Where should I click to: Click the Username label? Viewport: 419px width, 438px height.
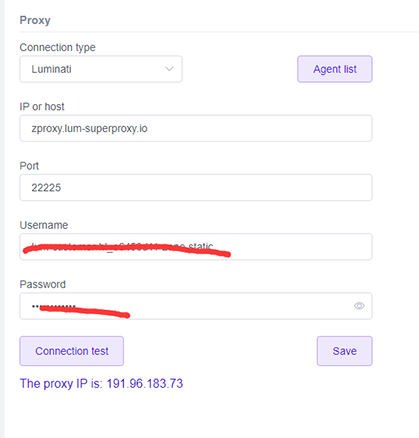click(x=44, y=225)
